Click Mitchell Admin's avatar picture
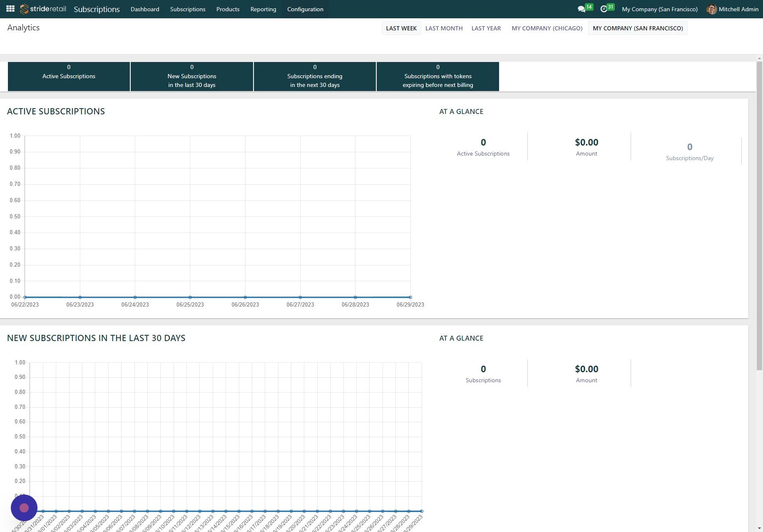 point(711,9)
